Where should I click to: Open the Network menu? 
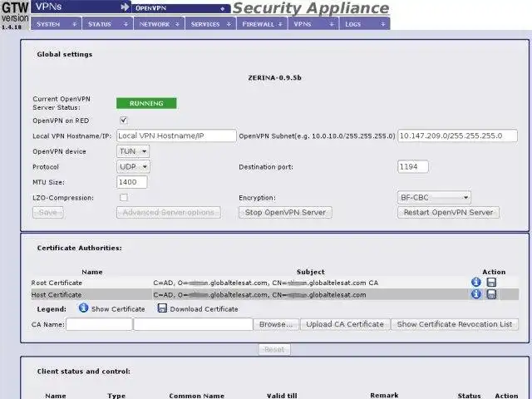click(159, 24)
